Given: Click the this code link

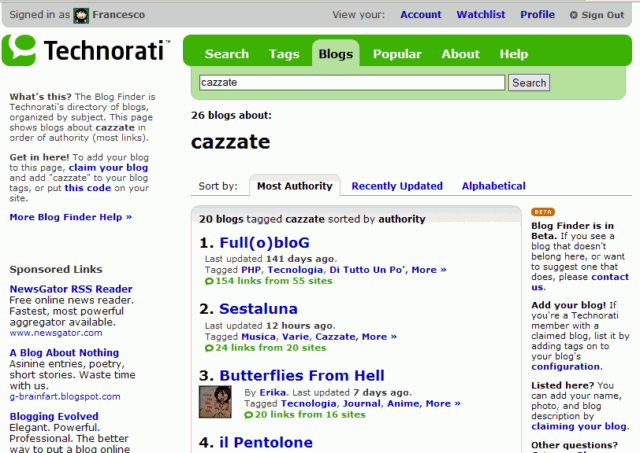Looking at the screenshot, I should 88,188.
